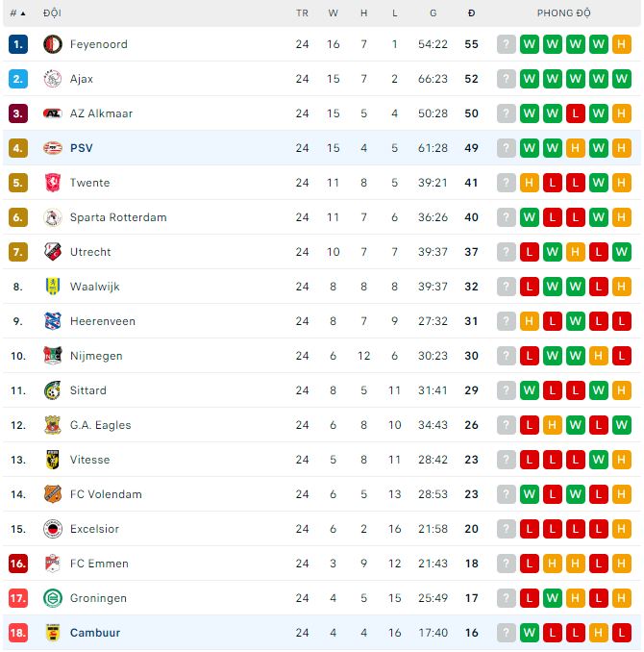Click the Groningen club logo

pyautogui.click(x=53, y=598)
